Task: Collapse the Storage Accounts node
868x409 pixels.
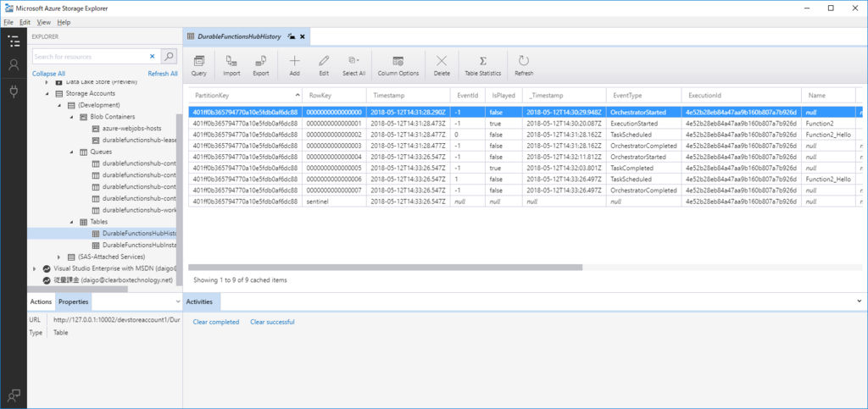Action: coord(47,93)
